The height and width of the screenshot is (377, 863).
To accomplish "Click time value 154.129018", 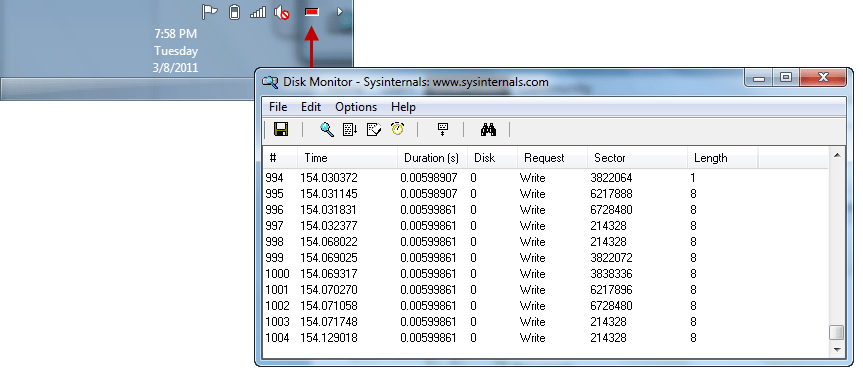I will tap(329, 337).
